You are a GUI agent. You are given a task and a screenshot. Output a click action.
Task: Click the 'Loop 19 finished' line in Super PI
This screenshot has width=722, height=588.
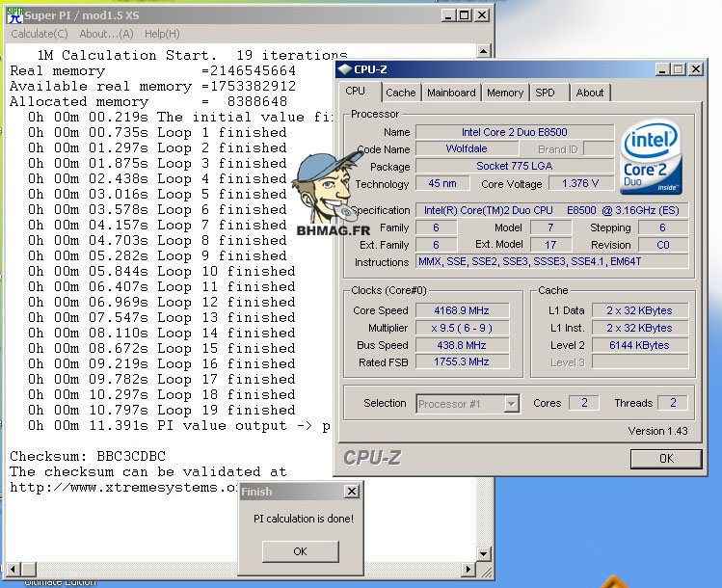161,410
